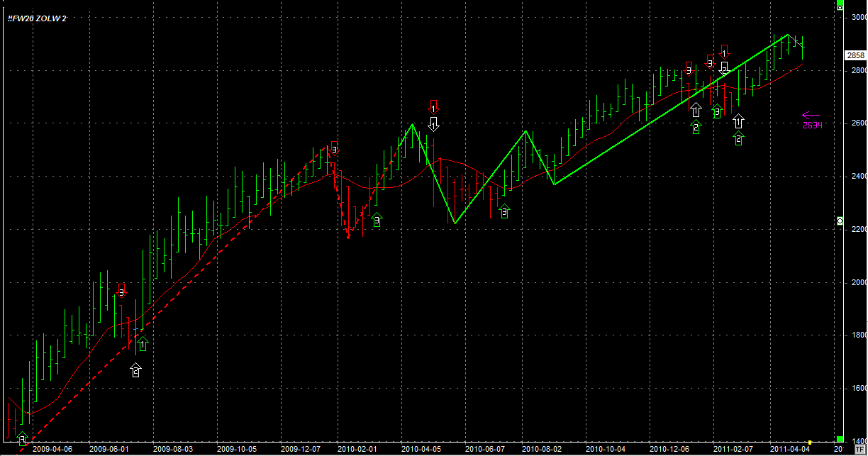Click the white up arrow 2 below 2009-06 bars

[x=135, y=369]
